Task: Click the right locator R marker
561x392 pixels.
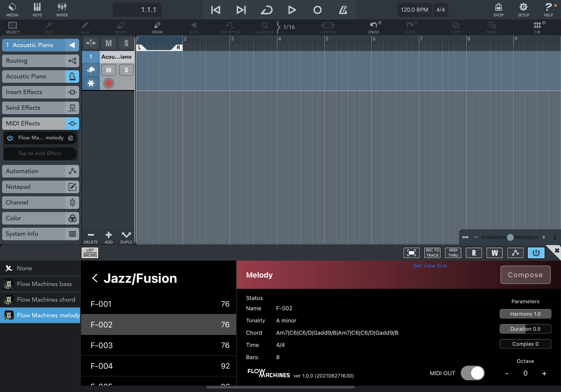Action: coord(178,47)
